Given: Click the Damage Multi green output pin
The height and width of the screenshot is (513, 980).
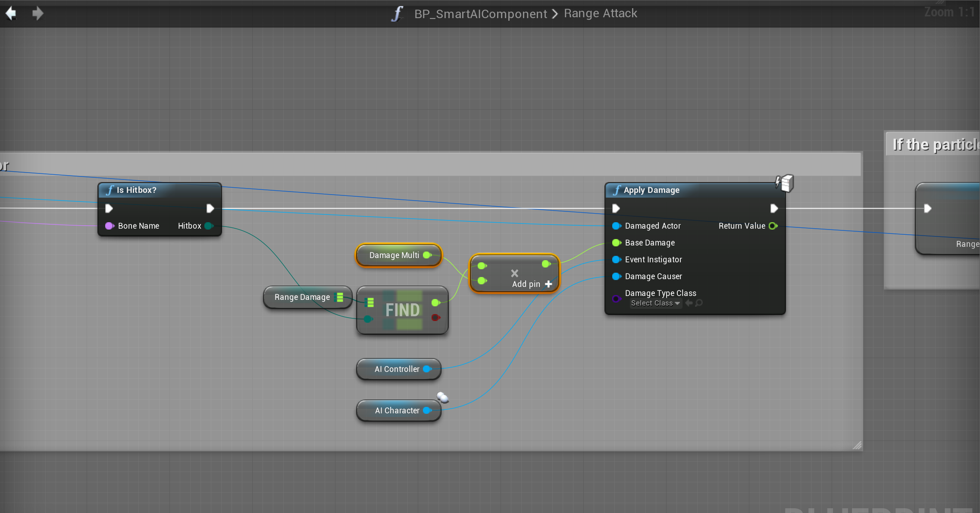Looking at the screenshot, I should click(427, 255).
